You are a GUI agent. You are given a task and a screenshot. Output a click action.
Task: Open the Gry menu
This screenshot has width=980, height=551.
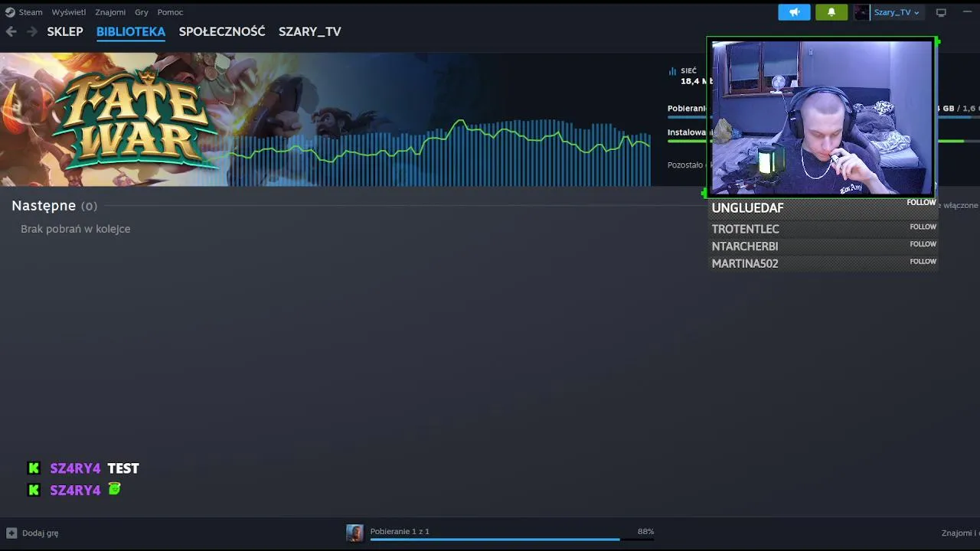142,12
